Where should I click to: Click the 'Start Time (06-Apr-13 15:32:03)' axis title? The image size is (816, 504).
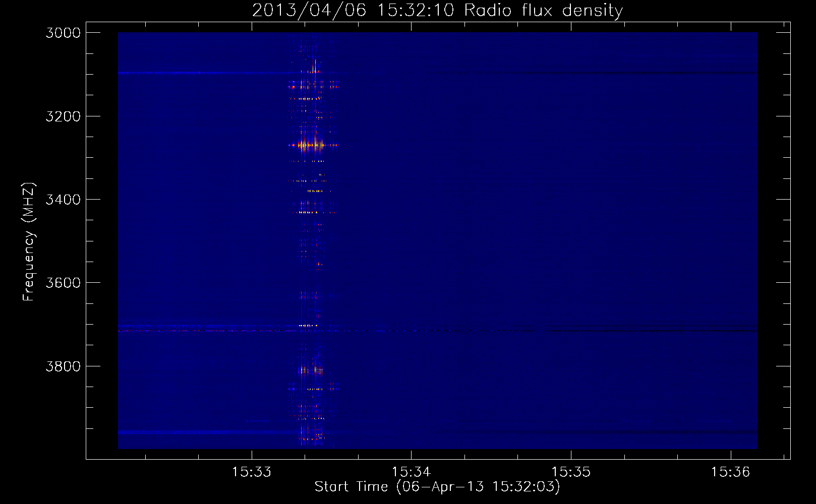click(437, 487)
